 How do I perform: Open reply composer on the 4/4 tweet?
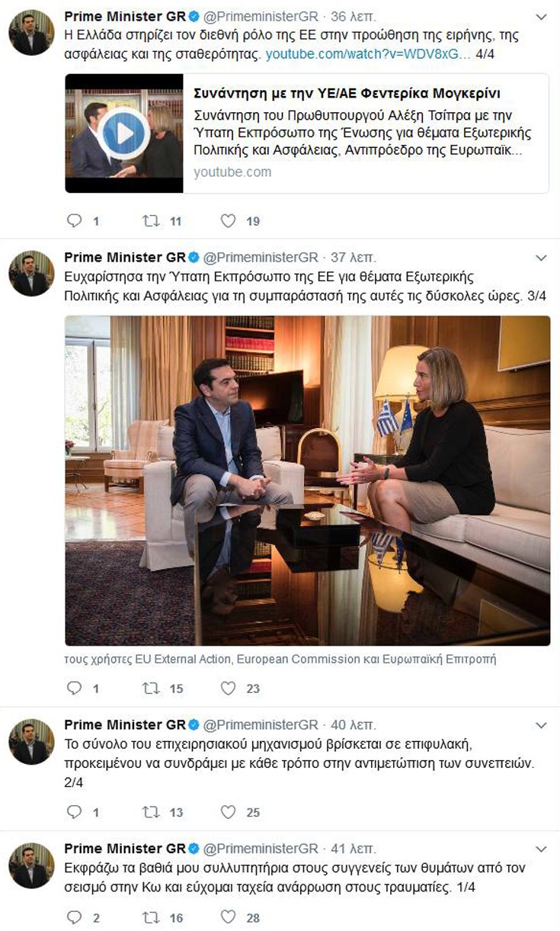[74, 220]
